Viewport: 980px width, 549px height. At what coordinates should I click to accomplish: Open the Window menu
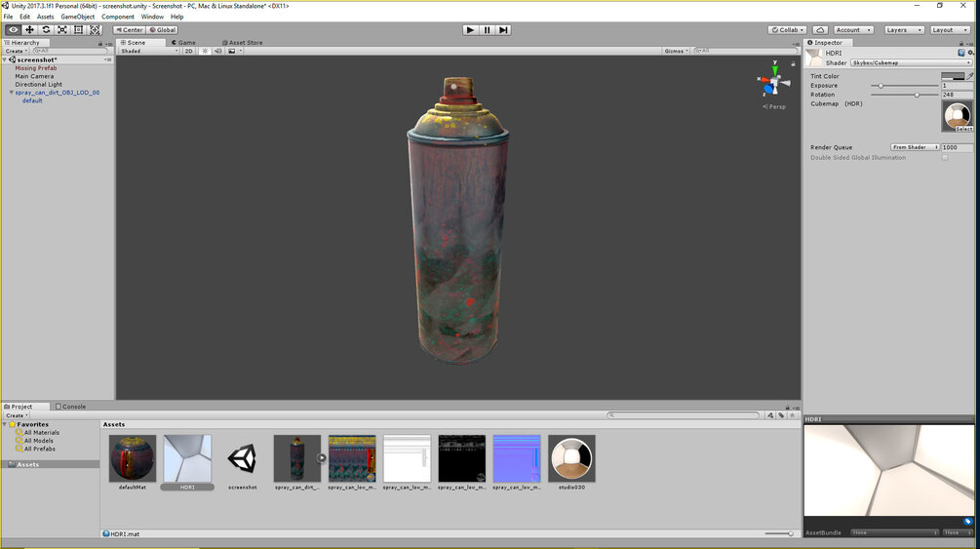[152, 17]
